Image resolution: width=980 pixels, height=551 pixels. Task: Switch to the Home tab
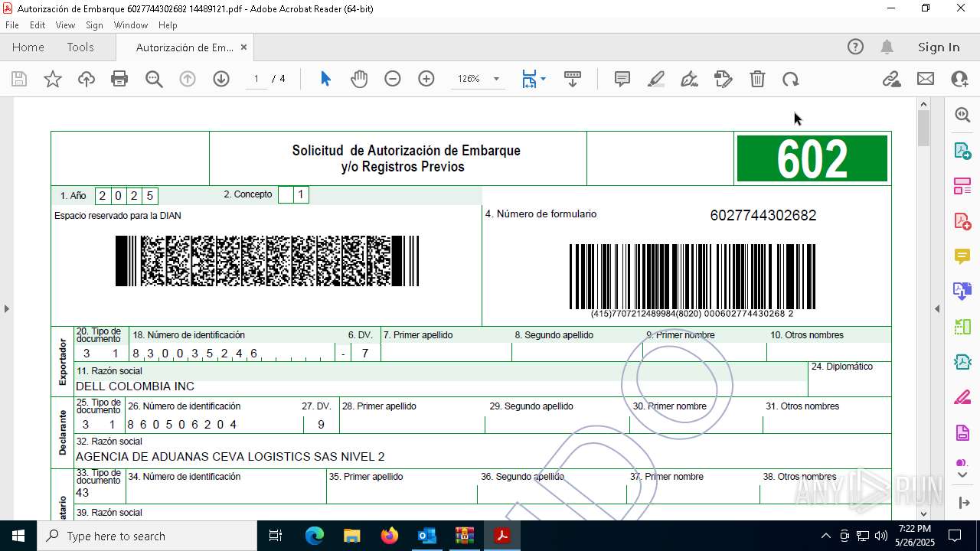[28, 47]
